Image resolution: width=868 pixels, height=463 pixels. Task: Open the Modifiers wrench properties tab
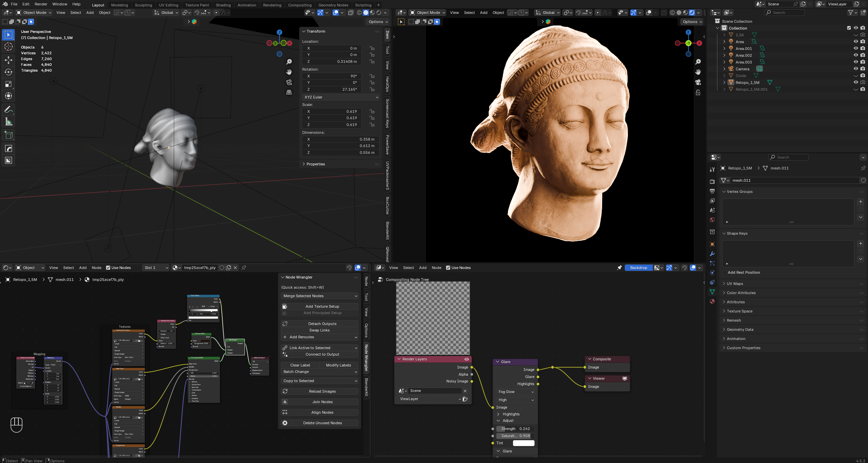[x=712, y=254]
